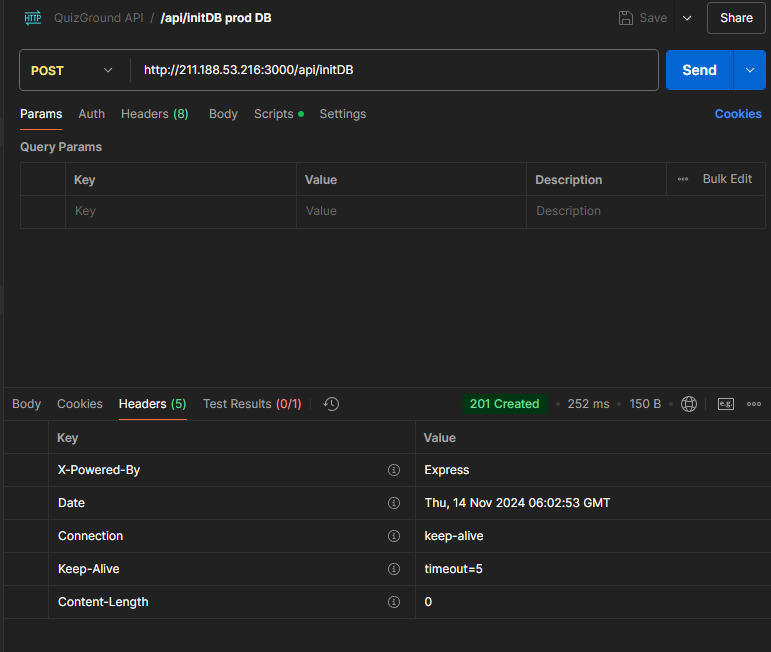Switch to the response Body tab
This screenshot has width=771, height=652.
point(27,404)
